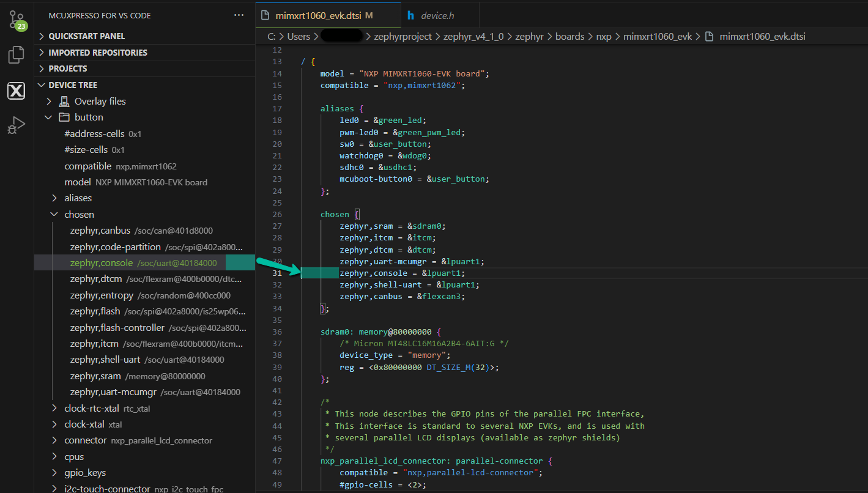Open the Run and Debug icon
The width and height of the screenshot is (868, 493).
[16, 126]
